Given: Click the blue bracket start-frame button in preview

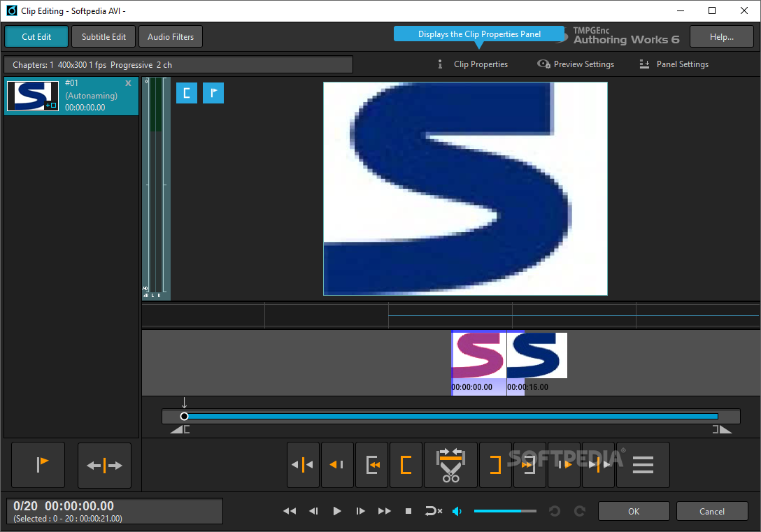Looking at the screenshot, I should [x=187, y=92].
